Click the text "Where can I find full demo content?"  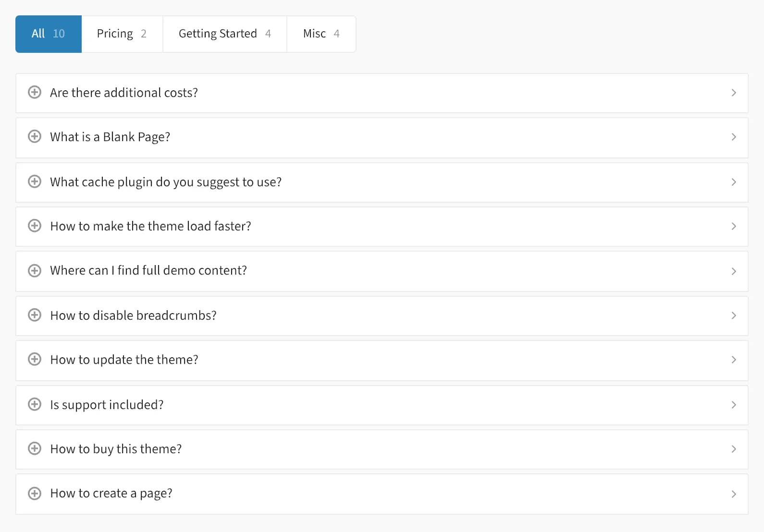tap(148, 270)
